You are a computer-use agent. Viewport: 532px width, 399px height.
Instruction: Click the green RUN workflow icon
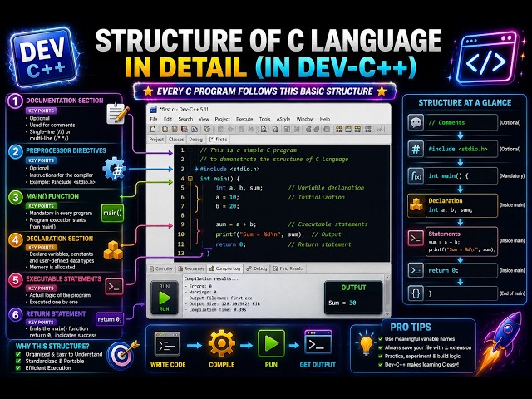pyautogui.click(x=271, y=343)
